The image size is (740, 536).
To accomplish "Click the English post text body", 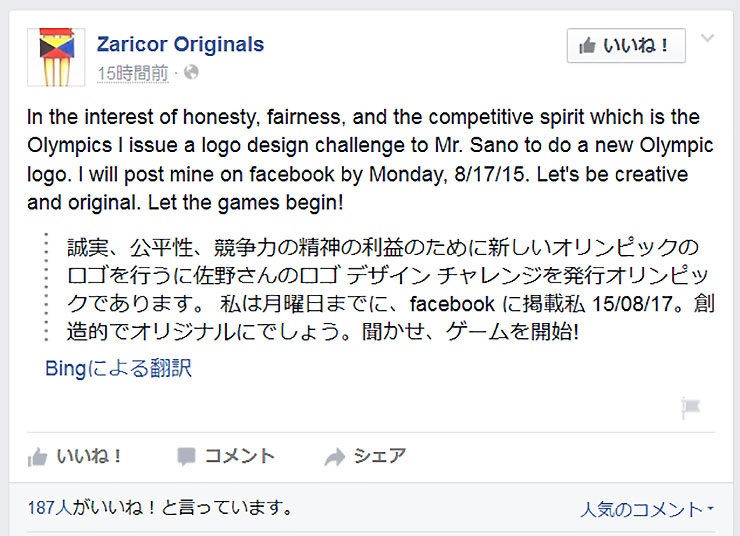I will pos(370,159).
